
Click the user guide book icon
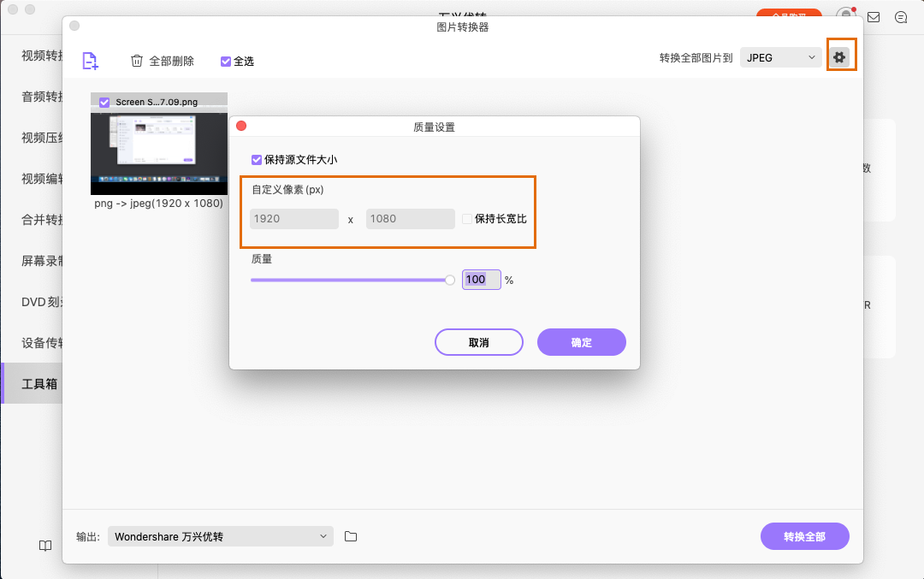click(44, 546)
